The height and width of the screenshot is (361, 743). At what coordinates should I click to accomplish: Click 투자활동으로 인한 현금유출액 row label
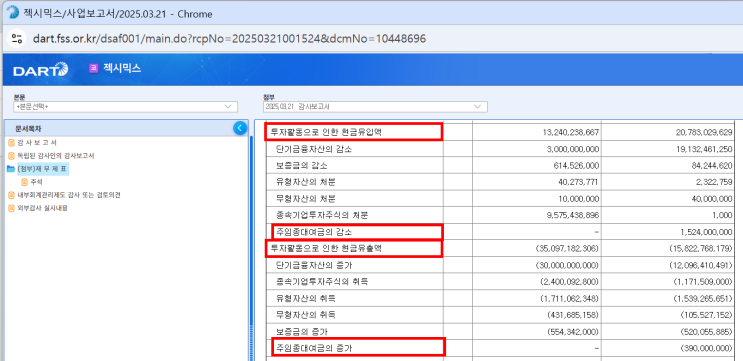point(326,248)
